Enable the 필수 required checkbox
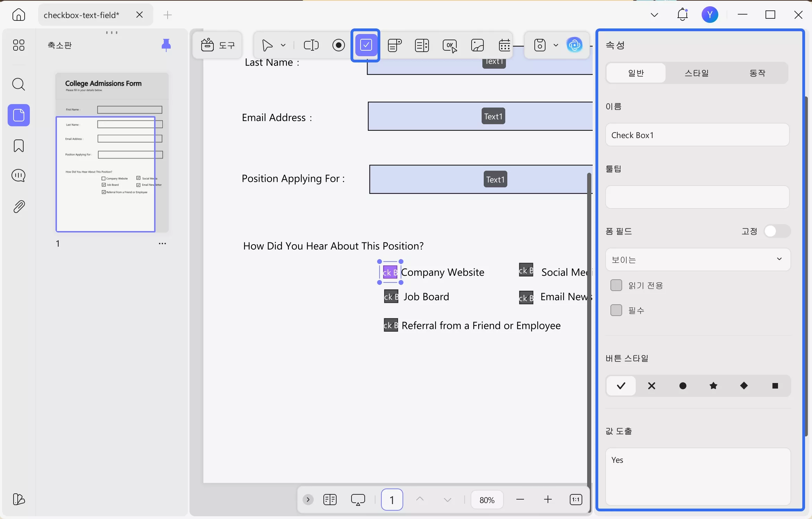The height and width of the screenshot is (519, 812). (x=616, y=310)
